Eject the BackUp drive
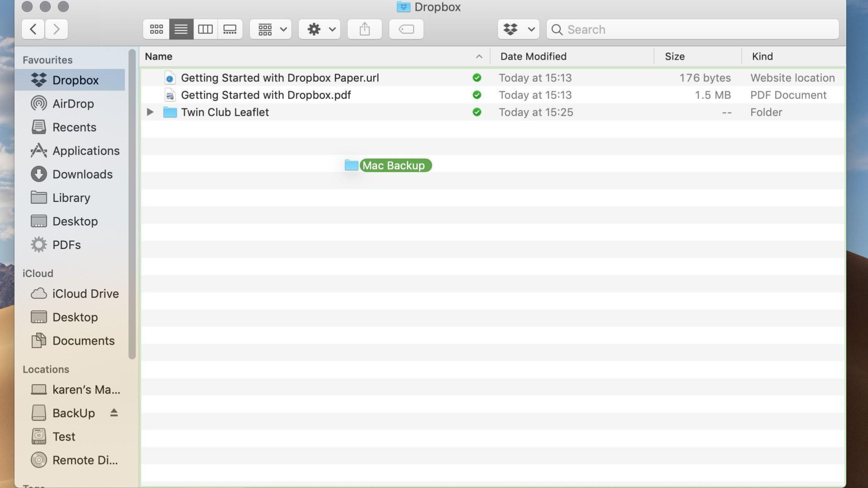This screenshot has width=868, height=488. (114, 413)
